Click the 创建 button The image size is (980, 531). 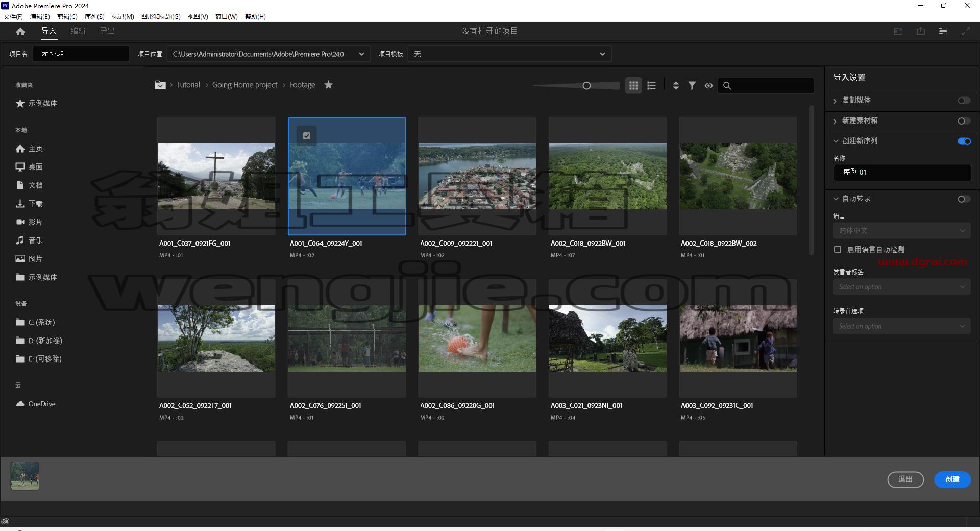[952, 479]
